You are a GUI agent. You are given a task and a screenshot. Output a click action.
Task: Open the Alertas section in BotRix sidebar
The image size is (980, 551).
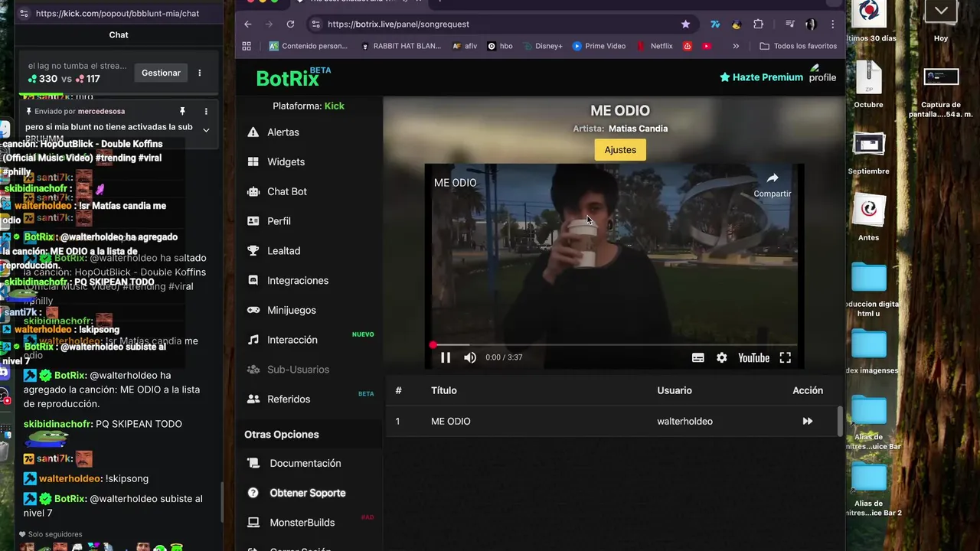point(283,132)
